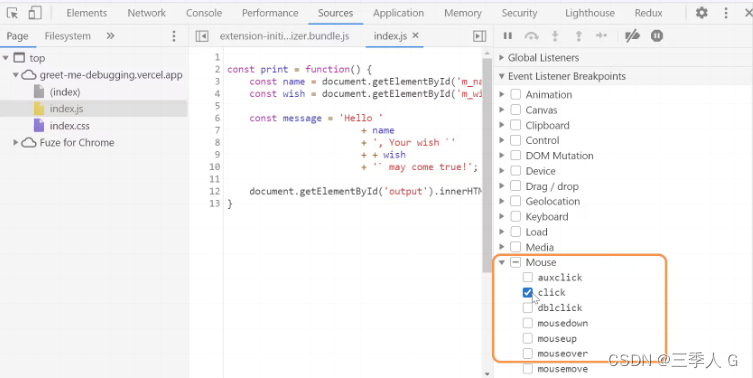Screen dimensions: 753x378
Task: Collapse greet-me-debugging.vercel.app tree node
Action: 15,75
